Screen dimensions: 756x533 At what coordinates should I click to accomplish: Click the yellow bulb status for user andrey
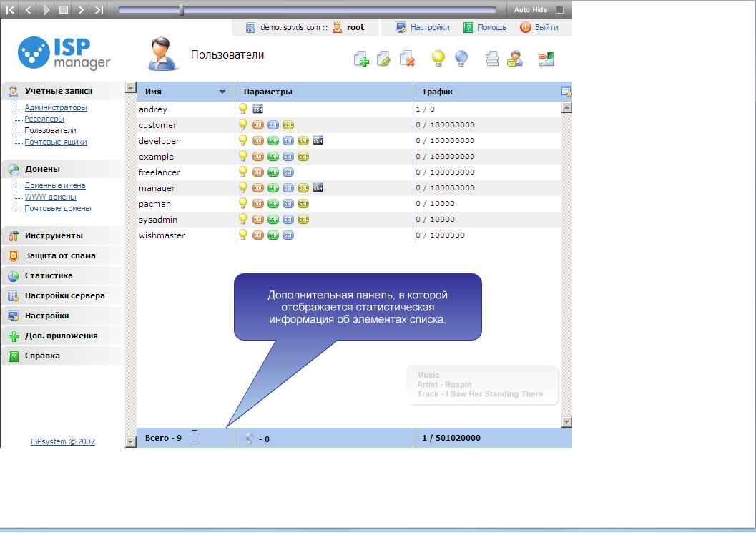pos(243,109)
